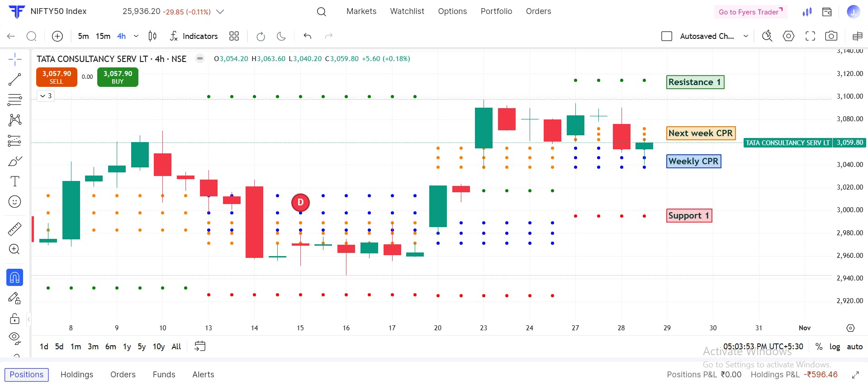This screenshot has height=390, width=868.
Task: Open the Fibonacci retracement tools
Action: (x=15, y=100)
